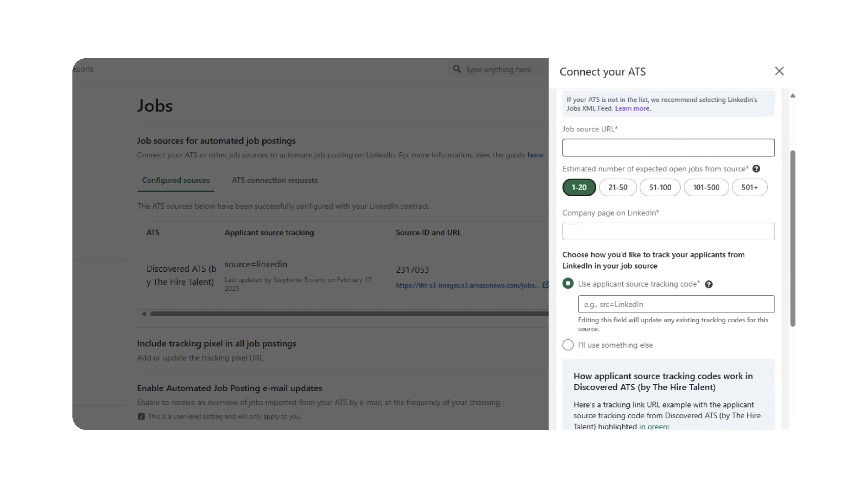The width and height of the screenshot is (868, 488).
Task: Choose the 51-100 jobs range
Action: pos(660,187)
